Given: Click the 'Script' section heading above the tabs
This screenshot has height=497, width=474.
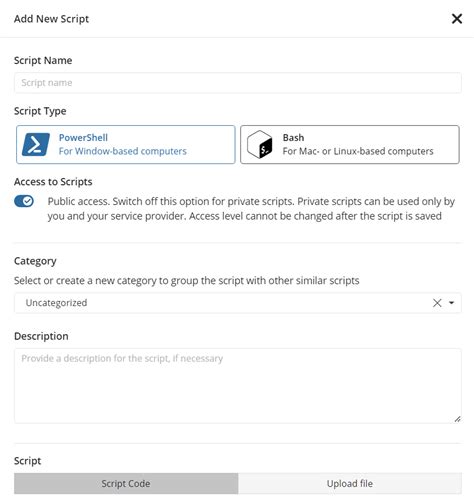Looking at the screenshot, I should click(x=27, y=461).
